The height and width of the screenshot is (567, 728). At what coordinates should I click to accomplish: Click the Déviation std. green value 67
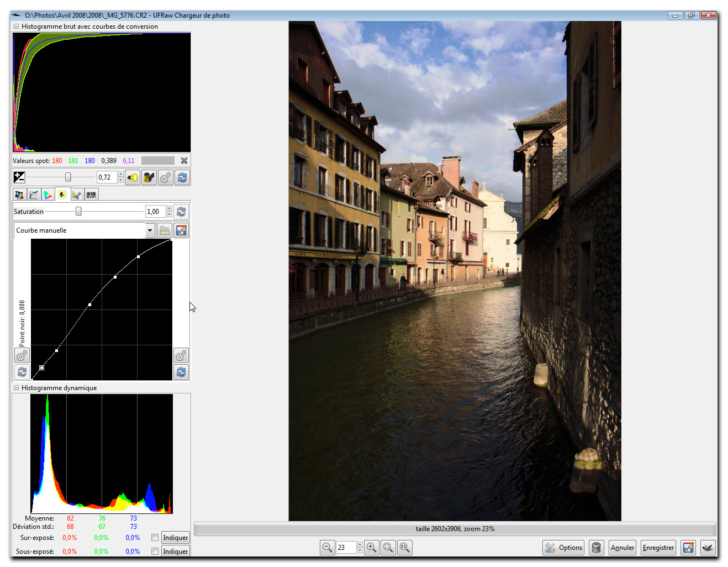102,527
